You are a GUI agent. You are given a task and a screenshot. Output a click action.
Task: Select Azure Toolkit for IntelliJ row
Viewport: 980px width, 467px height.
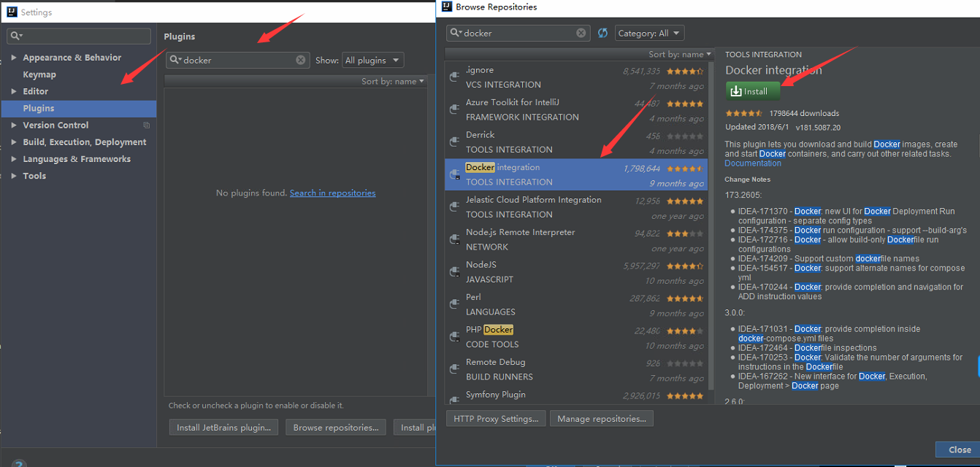576,109
